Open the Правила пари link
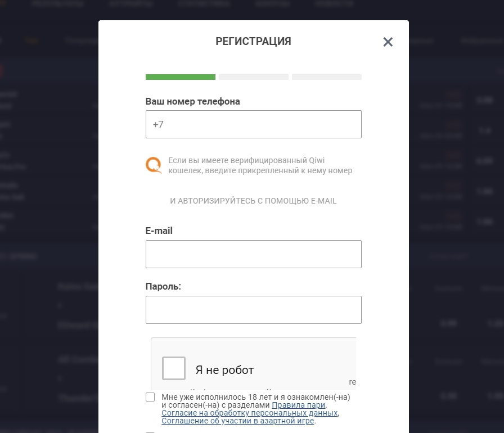 (x=298, y=405)
